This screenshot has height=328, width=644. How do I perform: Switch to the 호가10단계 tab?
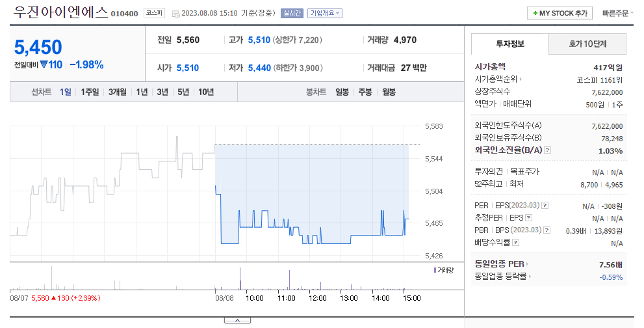[x=587, y=44]
